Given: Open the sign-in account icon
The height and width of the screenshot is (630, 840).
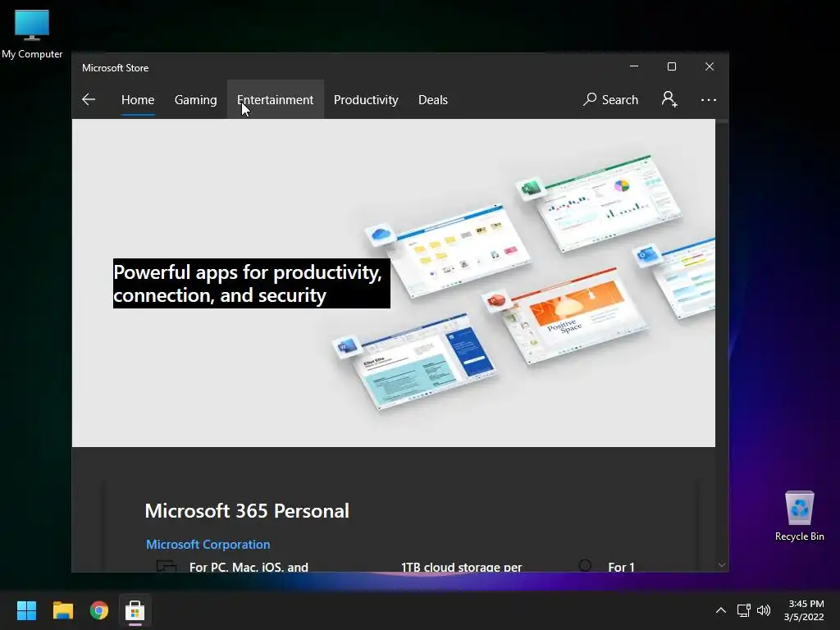Looking at the screenshot, I should click(669, 99).
